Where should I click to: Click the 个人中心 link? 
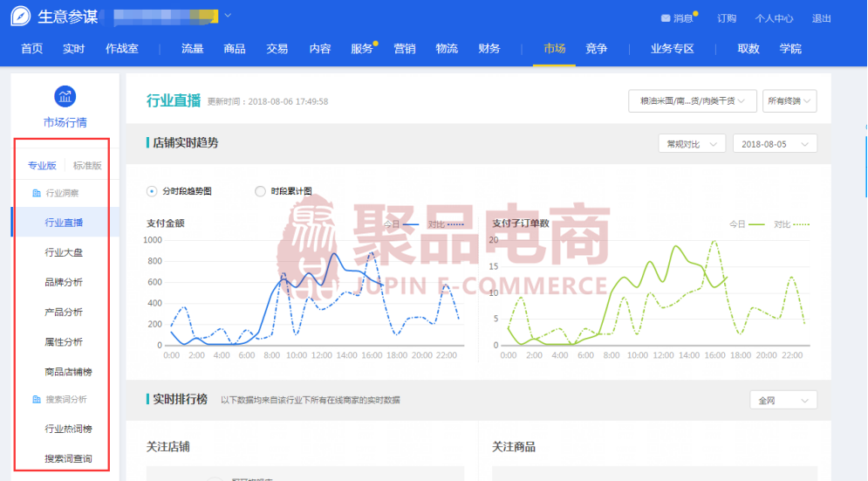coord(774,18)
